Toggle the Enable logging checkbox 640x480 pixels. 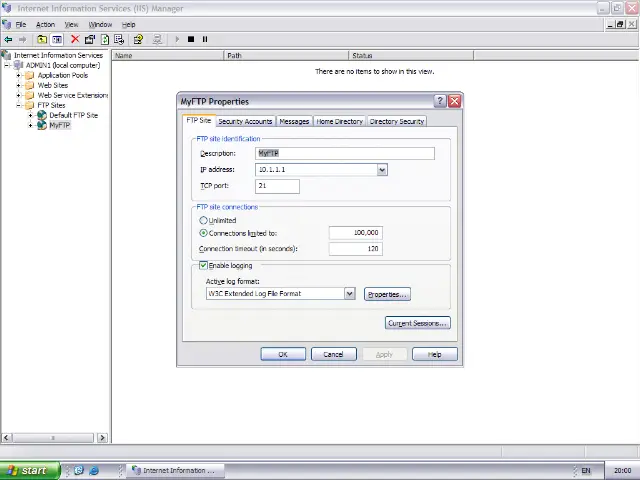203,265
